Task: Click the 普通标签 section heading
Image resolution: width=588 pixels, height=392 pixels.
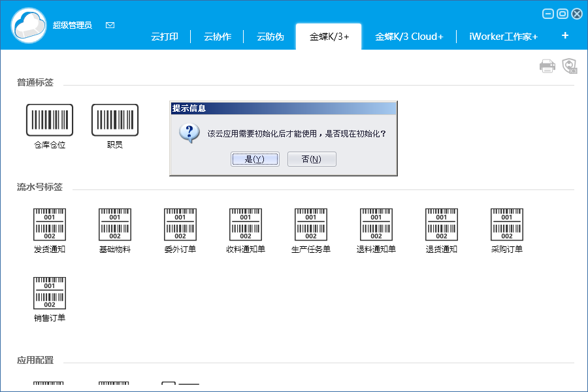Action: coord(35,82)
